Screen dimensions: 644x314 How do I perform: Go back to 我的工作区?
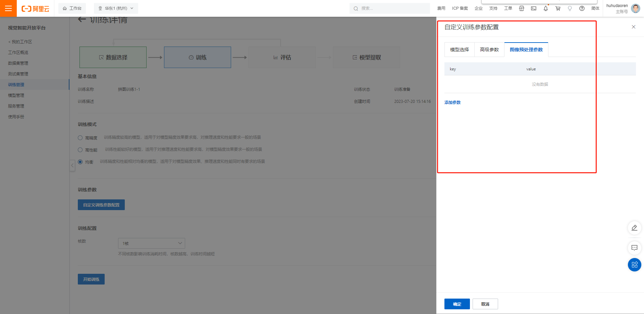pyautogui.click(x=20, y=42)
